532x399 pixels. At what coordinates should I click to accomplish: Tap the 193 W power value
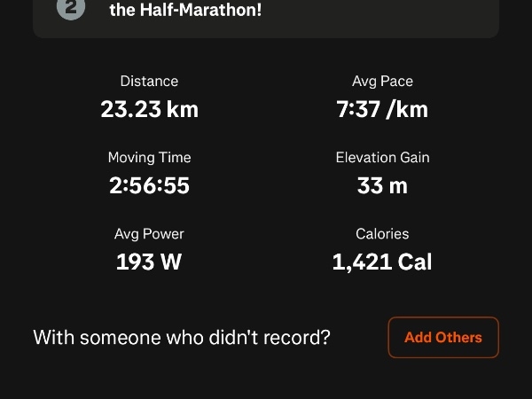tap(149, 262)
